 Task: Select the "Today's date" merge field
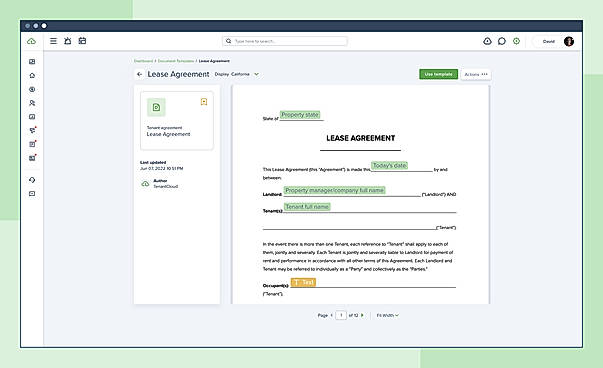click(x=390, y=165)
